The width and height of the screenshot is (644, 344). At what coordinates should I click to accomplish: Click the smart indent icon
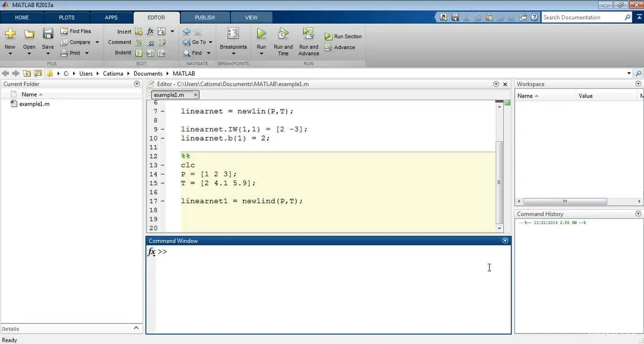point(139,53)
